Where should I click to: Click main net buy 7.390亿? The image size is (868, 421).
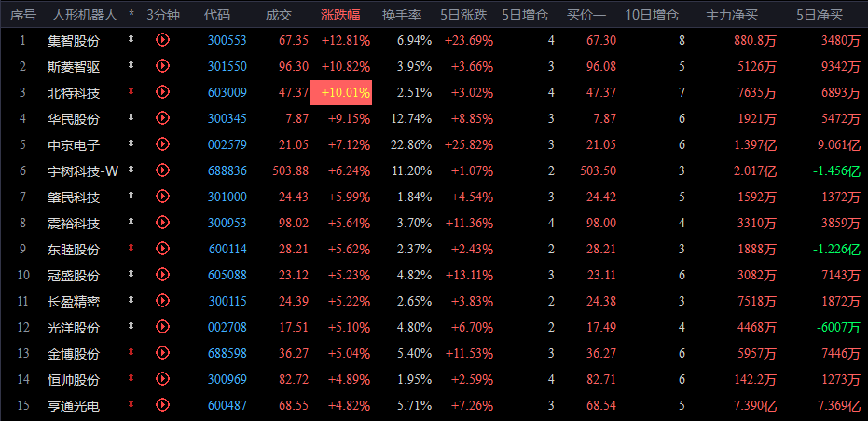755,407
